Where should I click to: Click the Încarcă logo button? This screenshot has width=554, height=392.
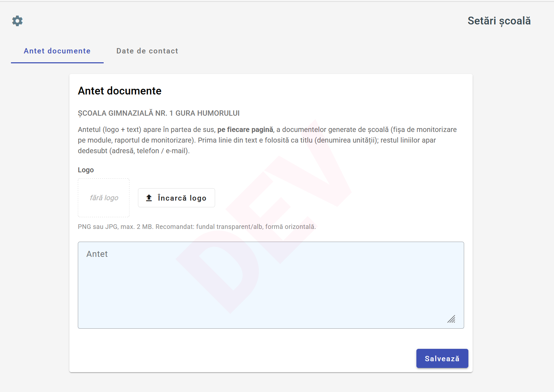(177, 198)
